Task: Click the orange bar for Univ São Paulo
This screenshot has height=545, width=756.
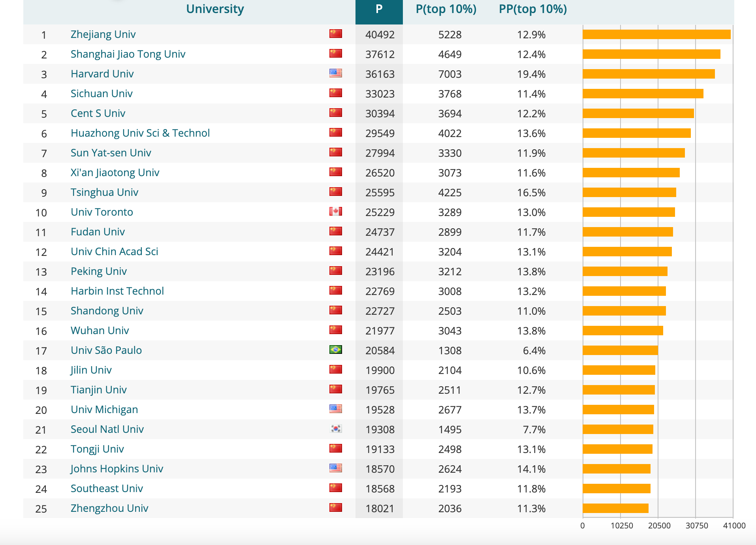Action: coord(620,350)
